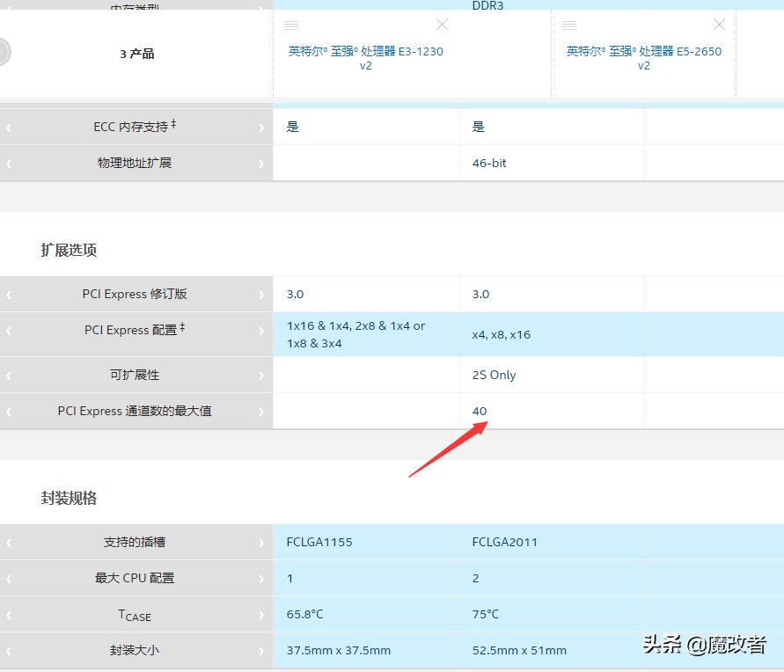Select the 'PCI Express 修订版' row label

pos(135,294)
